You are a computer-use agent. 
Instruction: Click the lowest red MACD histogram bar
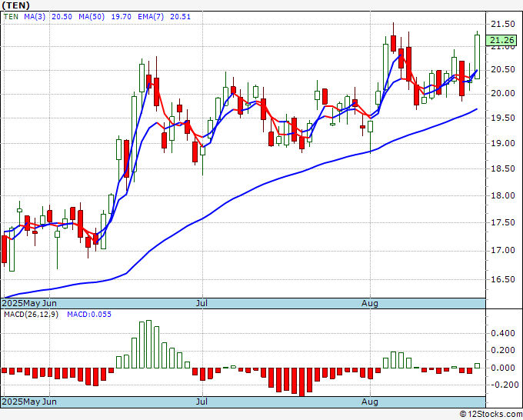(x=301, y=382)
